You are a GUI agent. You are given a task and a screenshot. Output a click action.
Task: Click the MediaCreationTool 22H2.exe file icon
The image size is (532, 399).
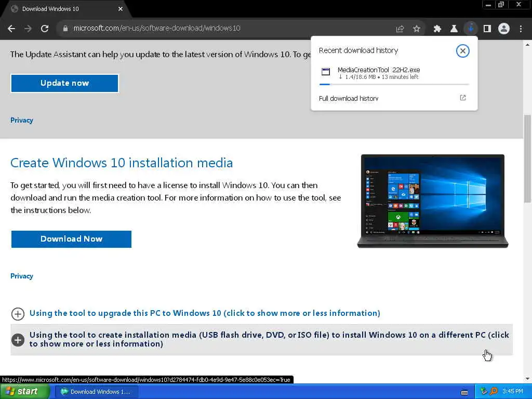[x=326, y=72]
